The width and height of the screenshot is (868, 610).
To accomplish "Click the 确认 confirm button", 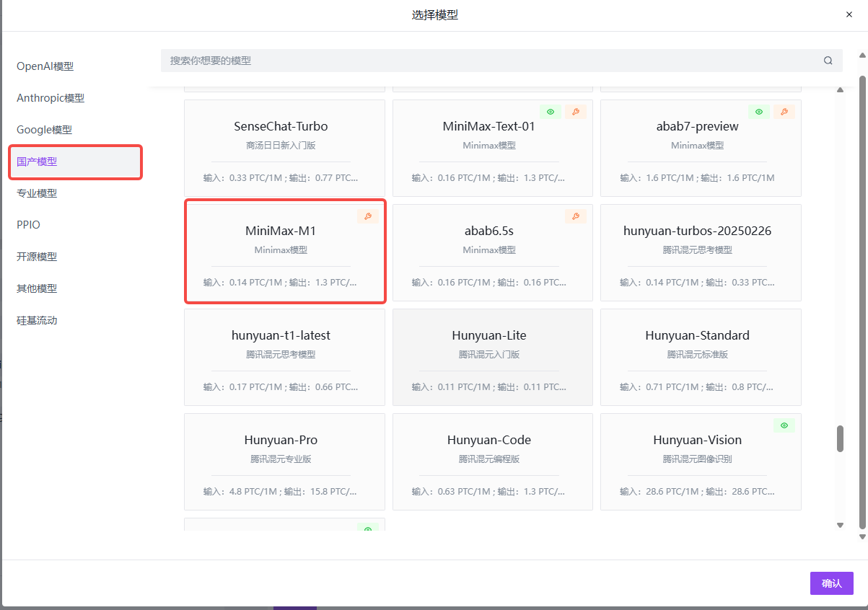I will 832,583.
